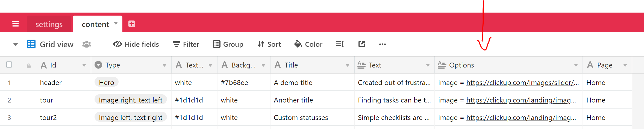Open the Hide fields menu
The image size is (644, 129).
(x=136, y=44)
